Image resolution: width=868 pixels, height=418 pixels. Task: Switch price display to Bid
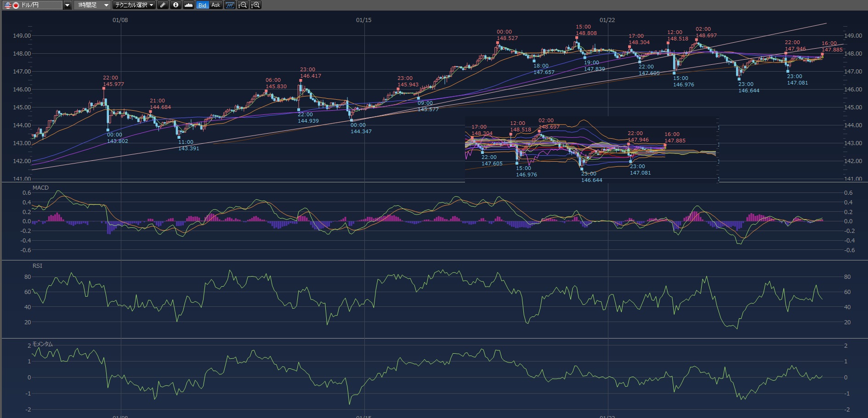(202, 5)
